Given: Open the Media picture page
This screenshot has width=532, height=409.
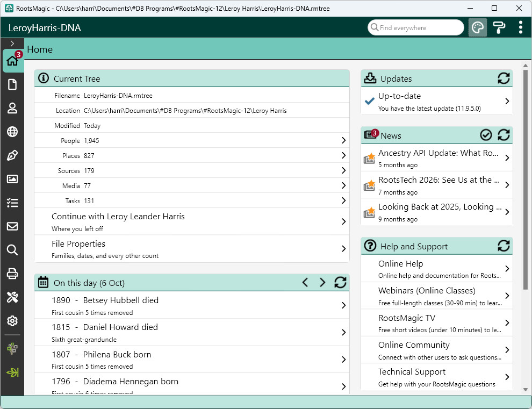Looking at the screenshot, I should point(12,179).
